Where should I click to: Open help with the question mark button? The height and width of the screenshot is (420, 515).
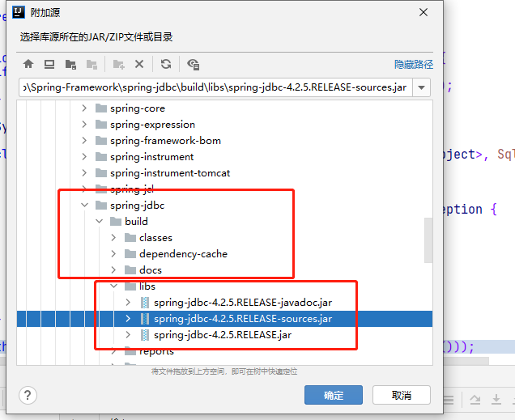click(28, 395)
